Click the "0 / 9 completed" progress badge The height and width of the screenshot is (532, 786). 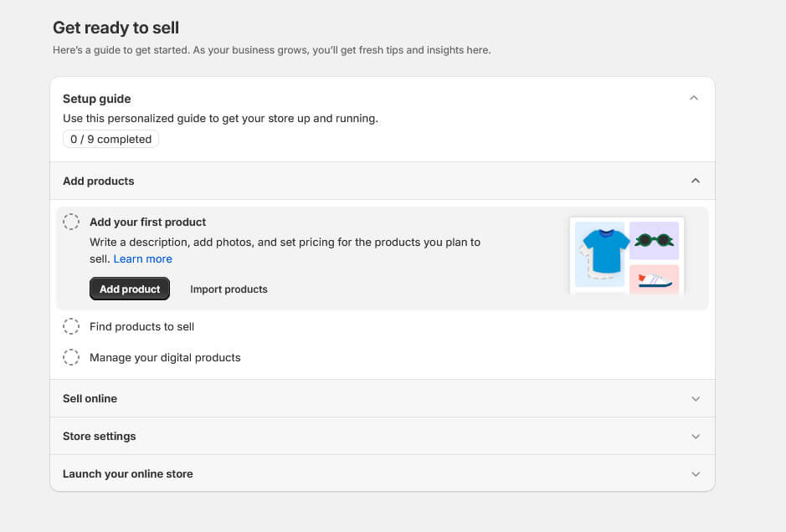(x=110, y=140)
